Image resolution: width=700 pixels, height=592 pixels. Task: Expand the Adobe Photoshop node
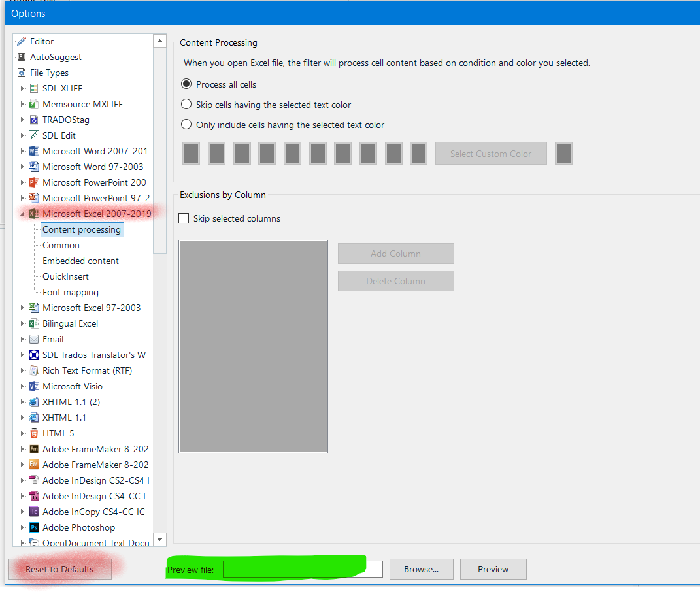(x=22, y=527)
